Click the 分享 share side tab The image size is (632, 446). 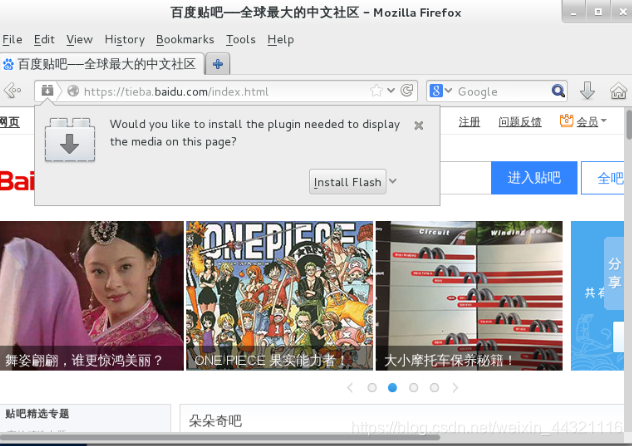tap(614, 273)
